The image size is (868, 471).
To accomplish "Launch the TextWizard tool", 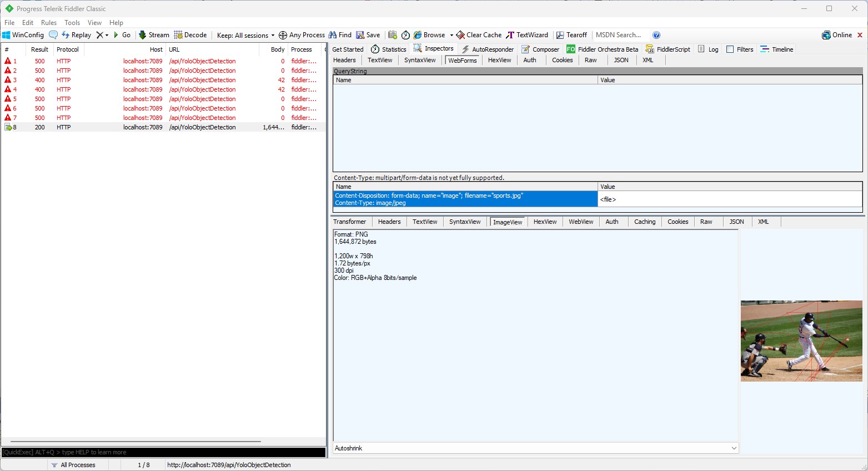I will [526, 35].
